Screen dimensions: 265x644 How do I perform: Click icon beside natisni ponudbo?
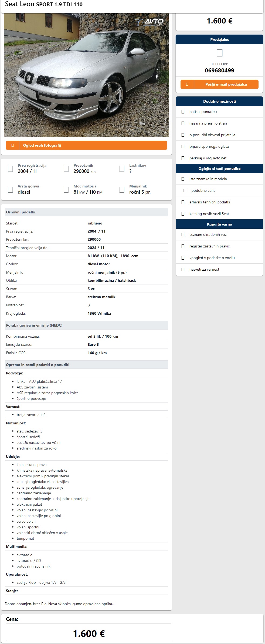coord(183,112)
